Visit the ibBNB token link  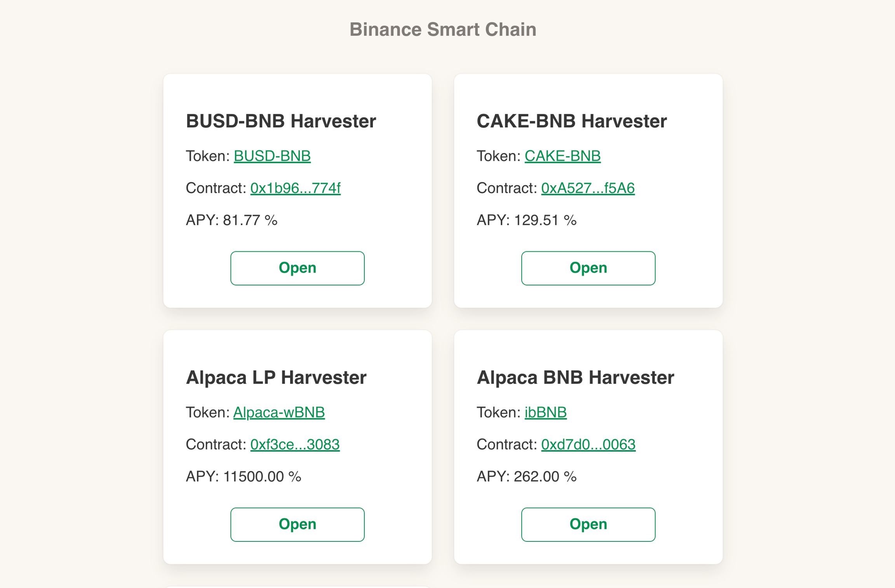[x=545, y=412]
